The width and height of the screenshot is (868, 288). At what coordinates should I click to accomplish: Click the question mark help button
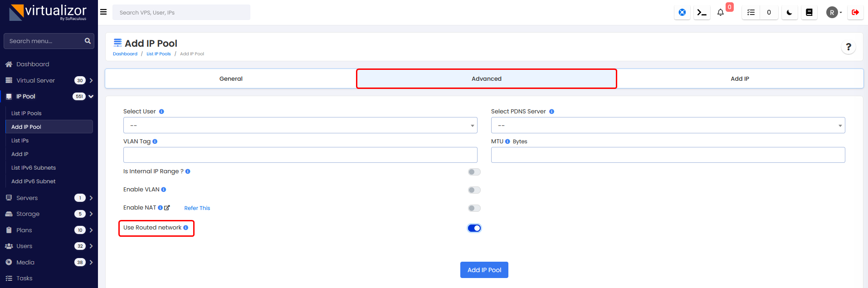[x=848, y=47]
